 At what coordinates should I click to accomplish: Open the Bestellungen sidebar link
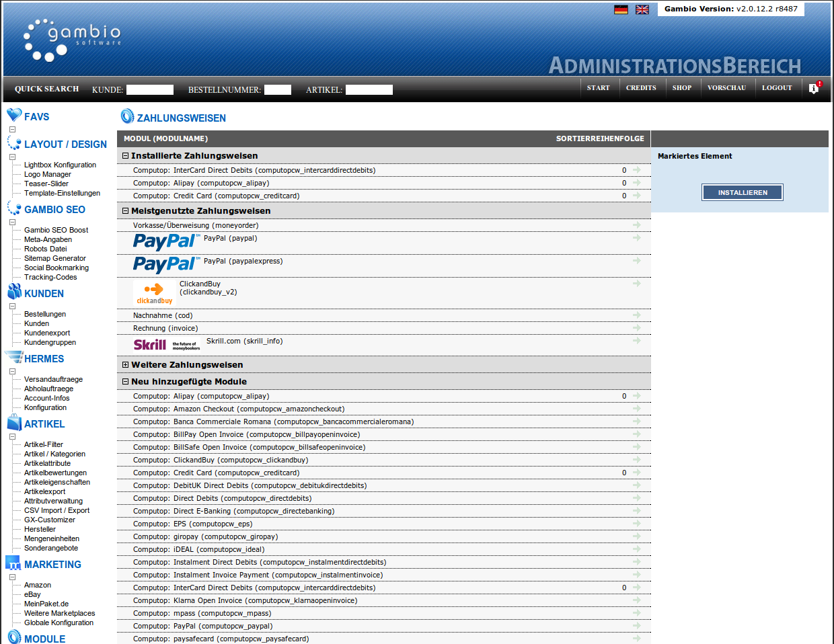coord(45,314)
